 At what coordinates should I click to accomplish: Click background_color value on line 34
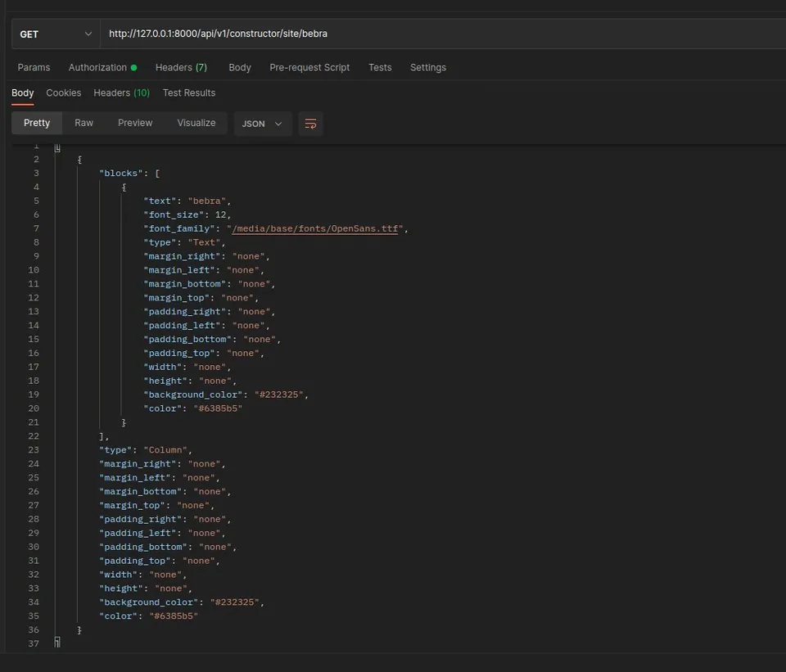[x=235, y=602]
